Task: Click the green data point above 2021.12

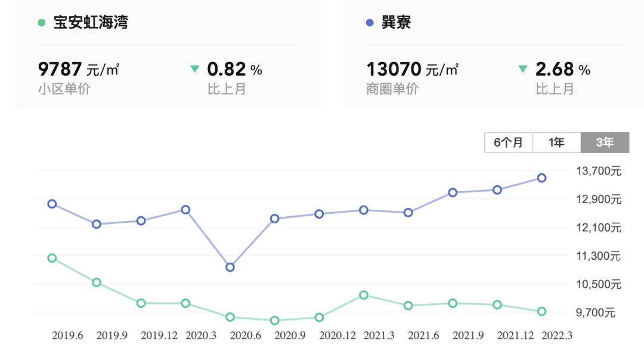Action: (x=497, y=305)
